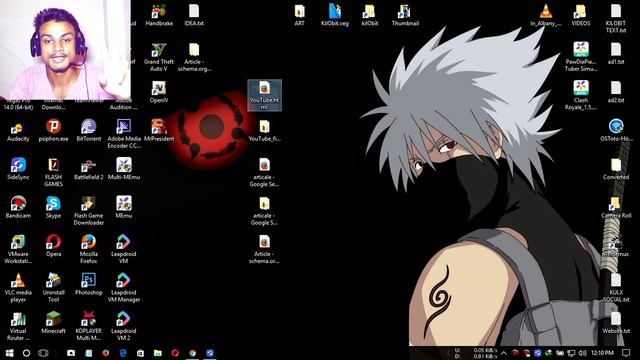
Task: Open the Website.txt file icon
Action: pyautogui.click(x=616, y=322)
